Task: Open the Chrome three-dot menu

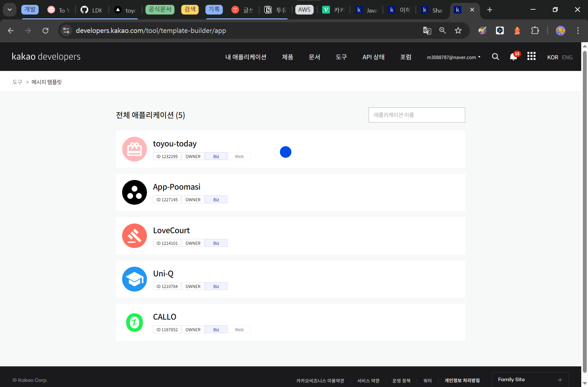Action: tap(578, 31)
